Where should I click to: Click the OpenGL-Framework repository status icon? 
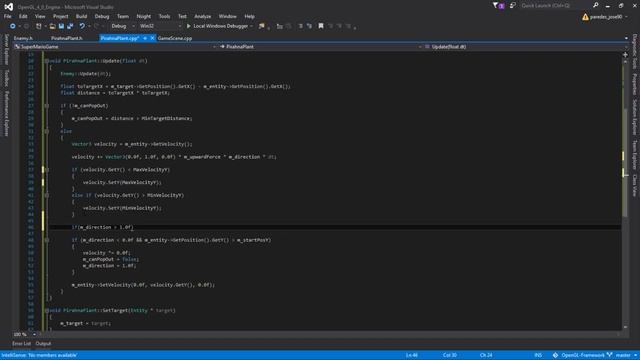click(x=556, y=356)
